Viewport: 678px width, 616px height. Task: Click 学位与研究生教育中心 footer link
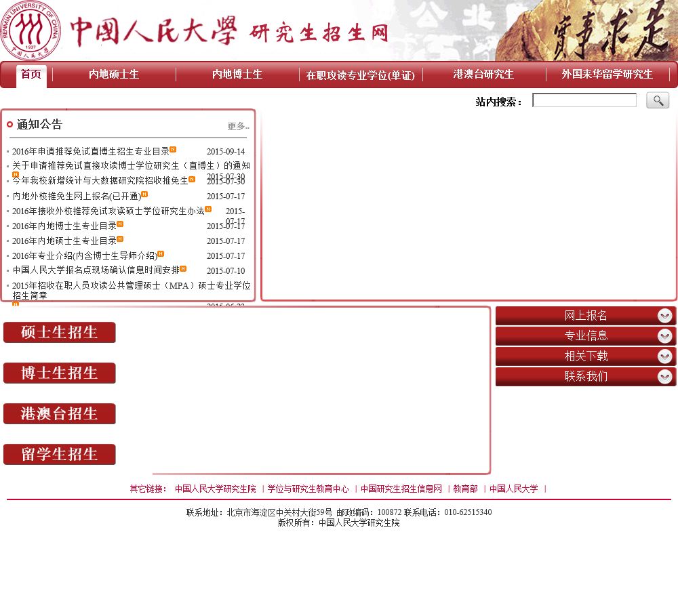tap(308, 489)
